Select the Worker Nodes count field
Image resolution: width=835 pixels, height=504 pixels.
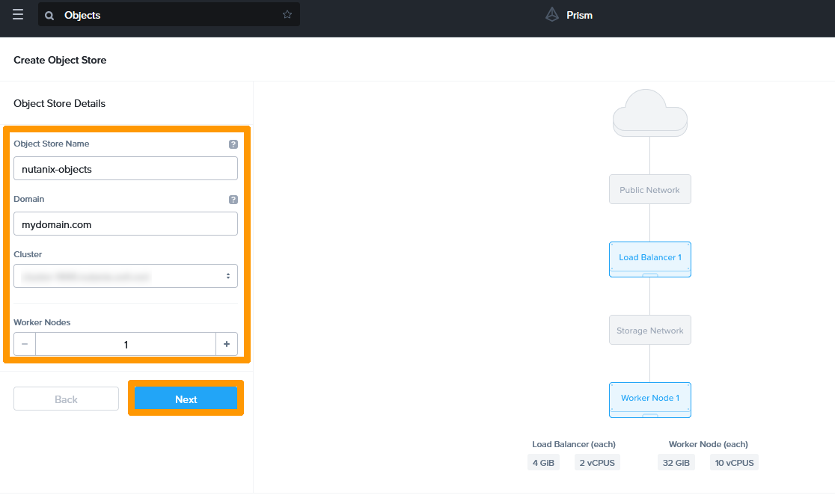[x=126, y=345]
